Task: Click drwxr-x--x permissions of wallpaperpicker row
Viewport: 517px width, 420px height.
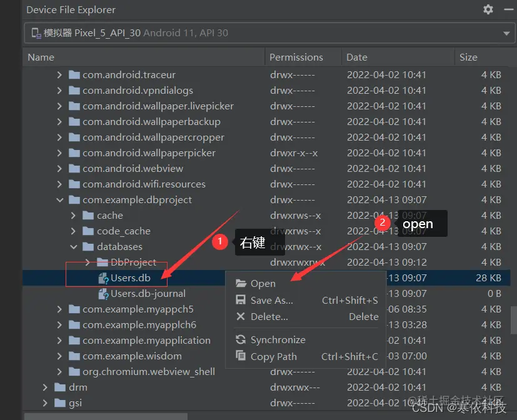Action: click(x=294, y=153)
